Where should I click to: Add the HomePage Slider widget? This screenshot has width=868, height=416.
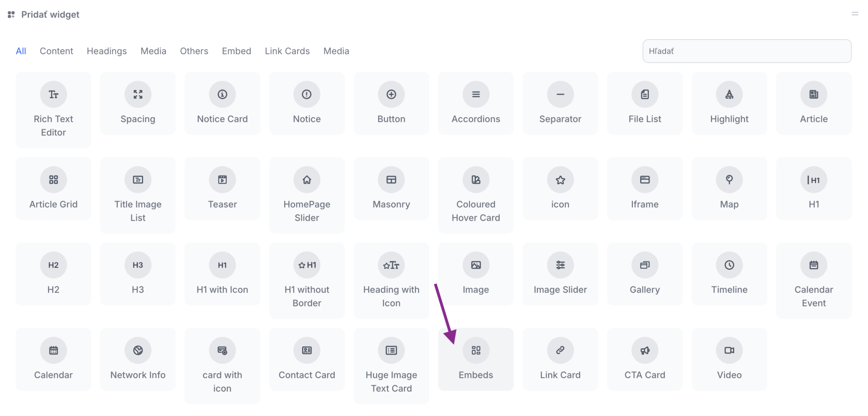pos(307,195)
